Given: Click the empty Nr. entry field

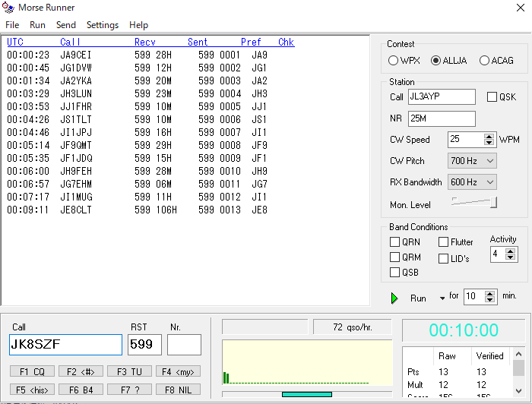Looking at the screenshot, I should [184, 345].
